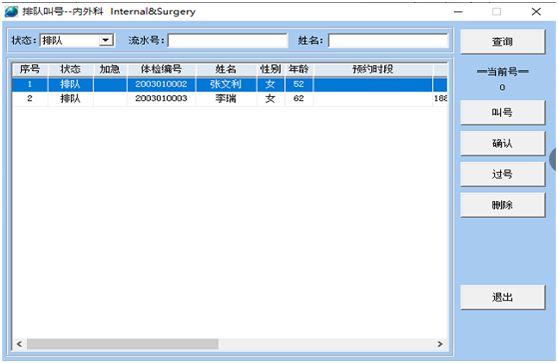Select the name 张文利
The height and width of the screenshot is (363, 558).
click(x=226, y=84)
